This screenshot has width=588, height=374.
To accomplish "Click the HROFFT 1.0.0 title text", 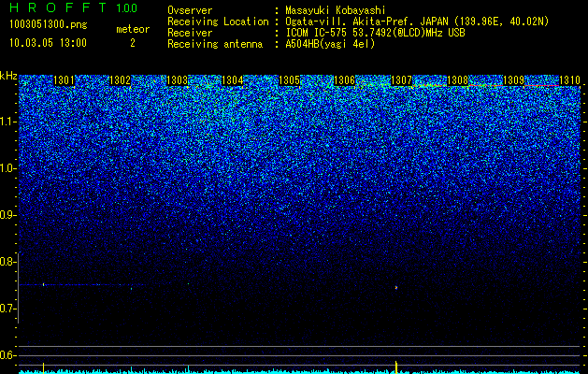I will click(x=73, y=7).
